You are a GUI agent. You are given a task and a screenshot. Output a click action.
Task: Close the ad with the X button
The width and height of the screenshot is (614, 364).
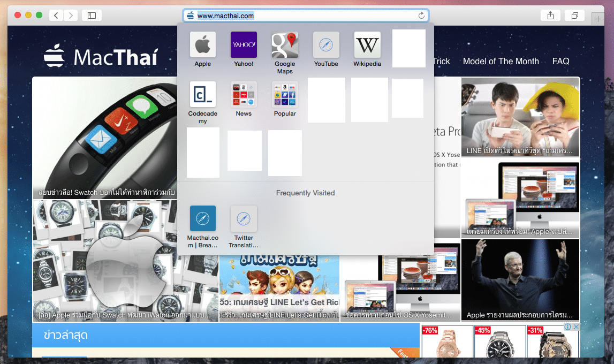coord(576,327)
